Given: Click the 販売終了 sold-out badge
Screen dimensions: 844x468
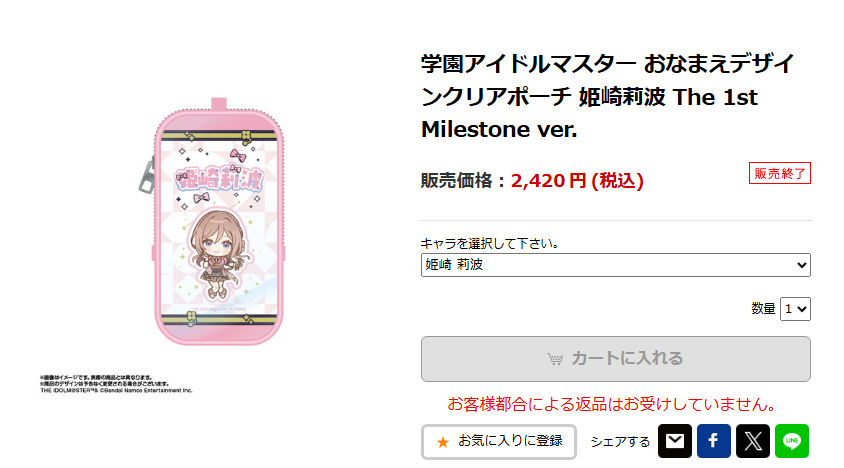Looking at the screenshot, I should (779, 173).
